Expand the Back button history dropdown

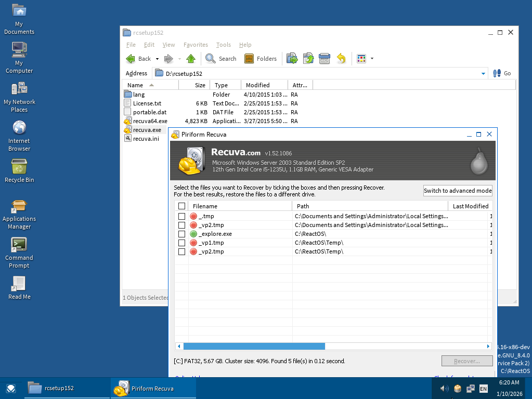pyautogui.click(x=157, y=59)
